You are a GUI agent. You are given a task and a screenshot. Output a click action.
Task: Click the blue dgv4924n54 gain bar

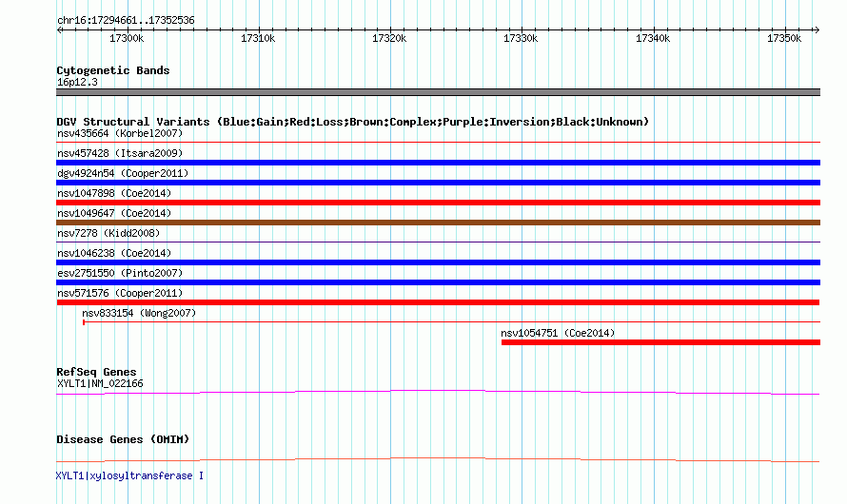[438, 183]
